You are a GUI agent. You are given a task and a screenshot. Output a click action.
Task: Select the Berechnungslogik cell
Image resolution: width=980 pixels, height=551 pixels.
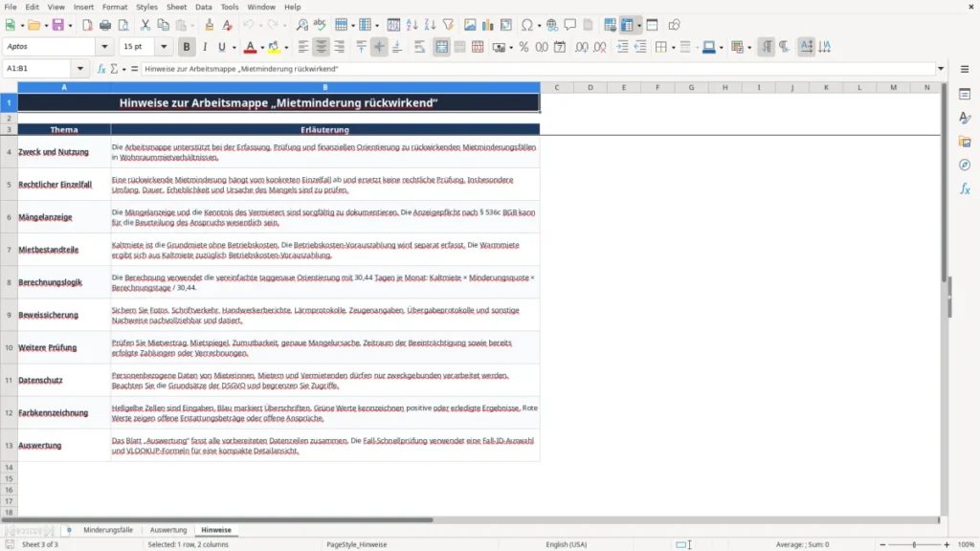[x=64, y=282]
